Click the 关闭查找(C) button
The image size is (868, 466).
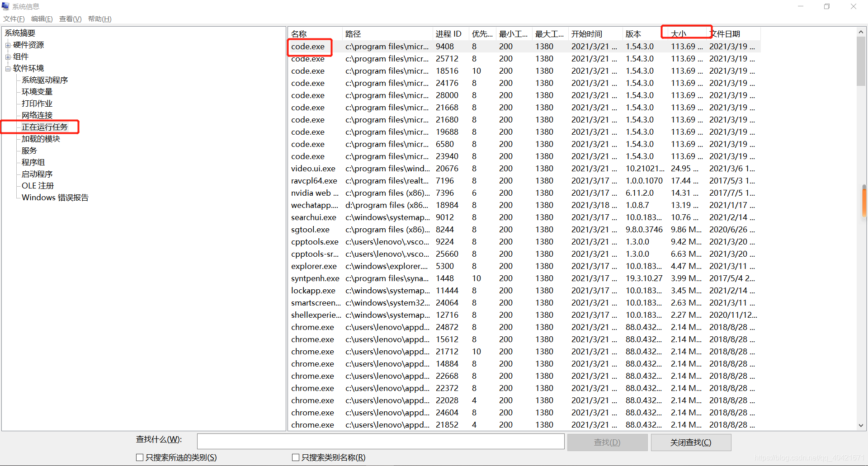pyautogui.click(x=691, y=442)
